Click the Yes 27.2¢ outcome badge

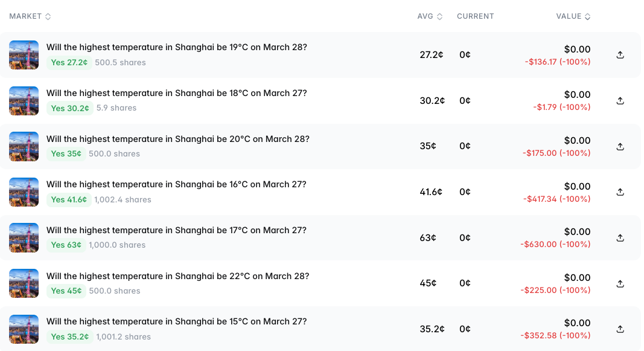click(x=69, y=62)
